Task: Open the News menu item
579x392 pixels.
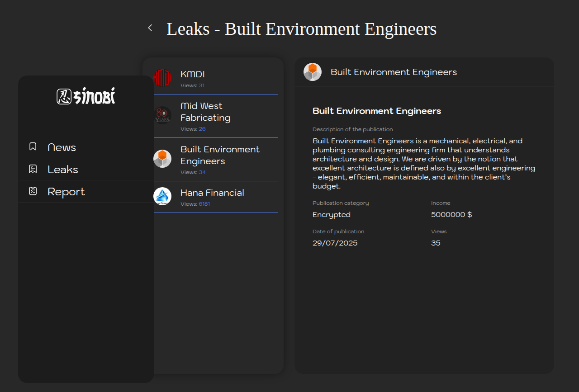Action: (86, 147)
